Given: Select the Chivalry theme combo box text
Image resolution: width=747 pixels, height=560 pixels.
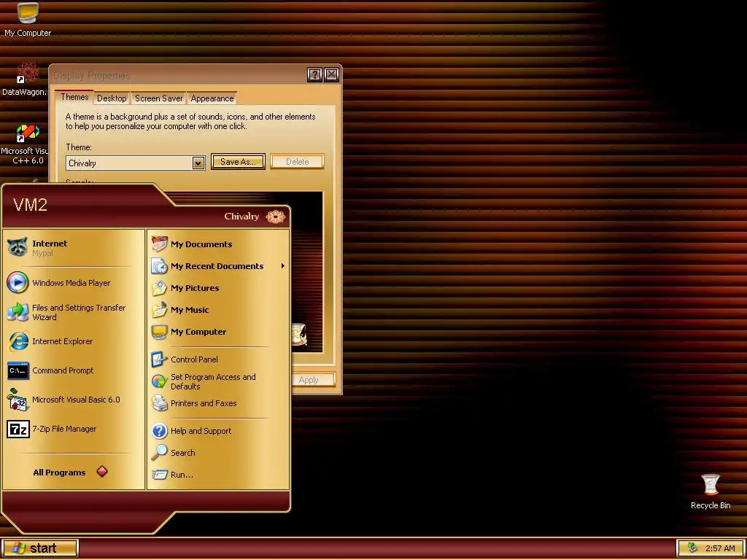Looking at the screenshot, I should (82, 163).
